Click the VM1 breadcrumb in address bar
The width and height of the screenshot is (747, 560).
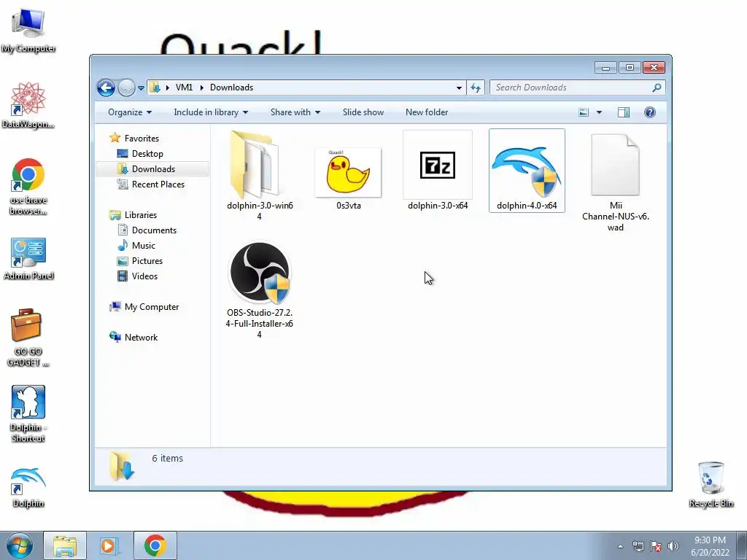[x=184, y=87]
